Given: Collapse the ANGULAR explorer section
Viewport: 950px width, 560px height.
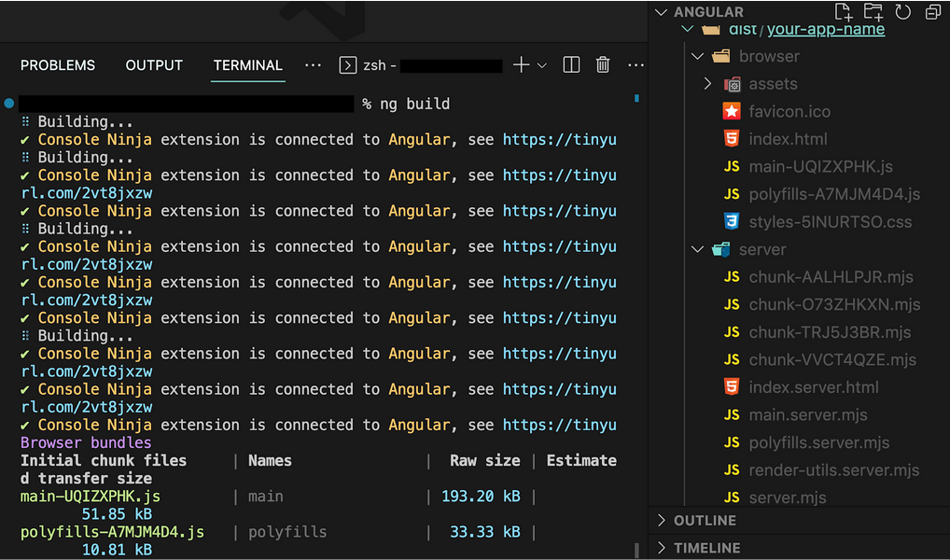Looking at the screenshot, I should [661, 11].
